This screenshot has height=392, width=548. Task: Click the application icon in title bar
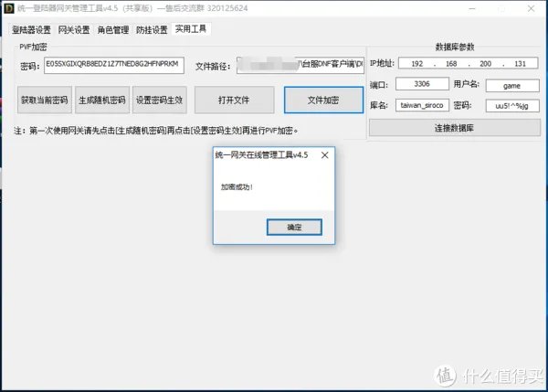click(x=8, y=8)
